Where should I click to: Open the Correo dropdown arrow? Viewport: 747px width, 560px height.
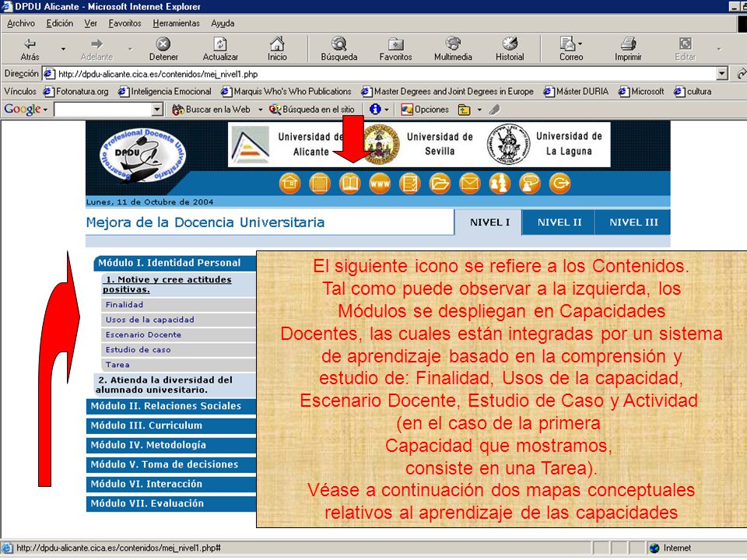tap(580, 44)
